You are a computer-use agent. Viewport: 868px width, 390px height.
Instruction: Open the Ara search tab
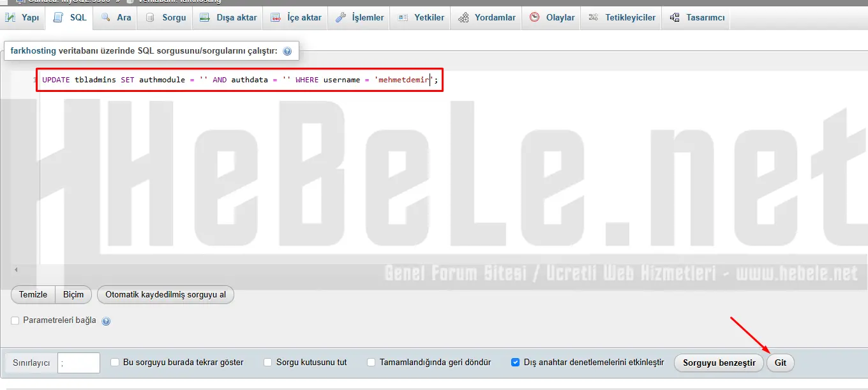[x=116, y=17]
